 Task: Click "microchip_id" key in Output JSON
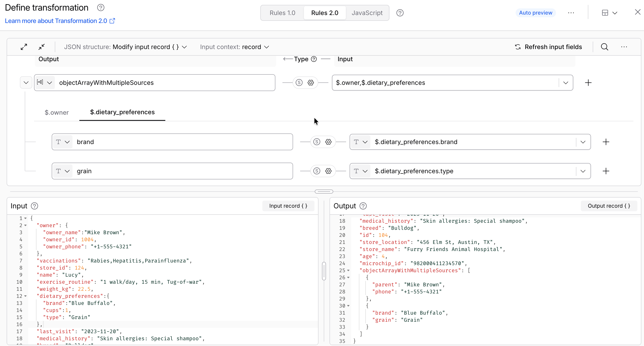point(383,263)
